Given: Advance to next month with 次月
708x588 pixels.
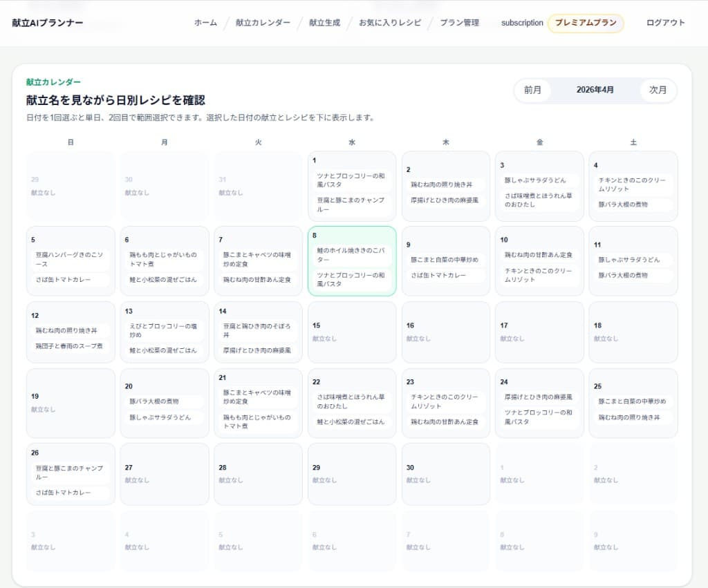Looking at the screenshot, I should pos(658,90).
